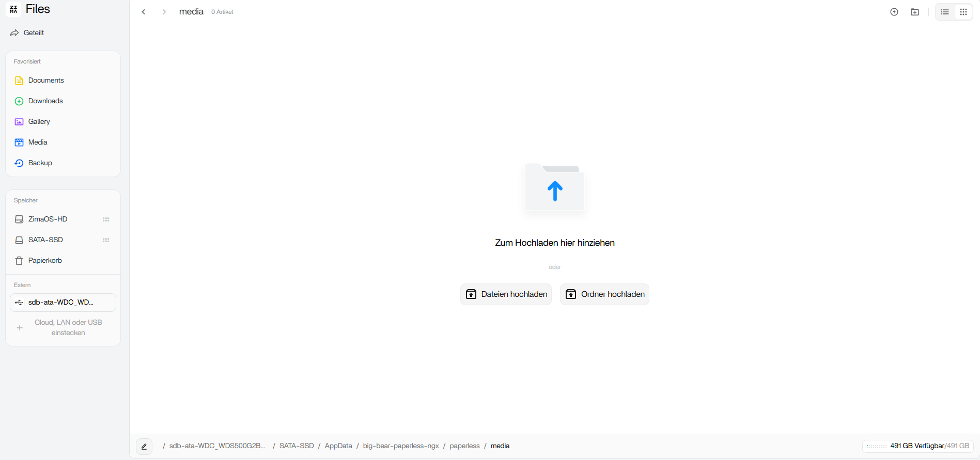This screenshot has height=460, width=980.
Task: Click the Dateien hochladen button
Action: pos(506,294)
